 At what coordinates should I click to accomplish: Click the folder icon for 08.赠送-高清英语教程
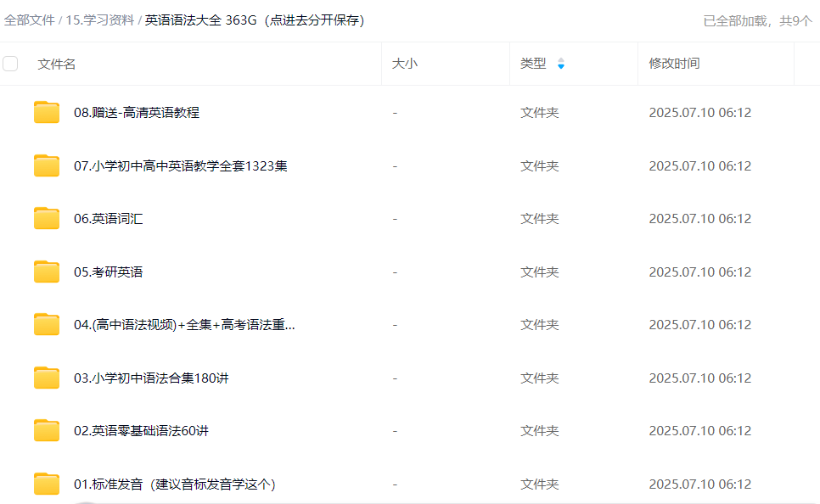coord(47,112)
